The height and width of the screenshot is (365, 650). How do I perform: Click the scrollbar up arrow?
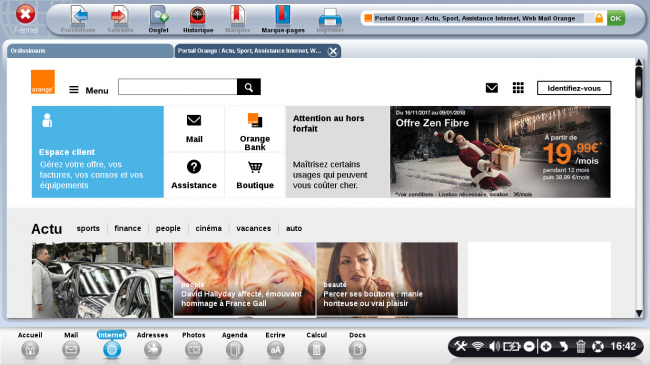tap(639, 63)
